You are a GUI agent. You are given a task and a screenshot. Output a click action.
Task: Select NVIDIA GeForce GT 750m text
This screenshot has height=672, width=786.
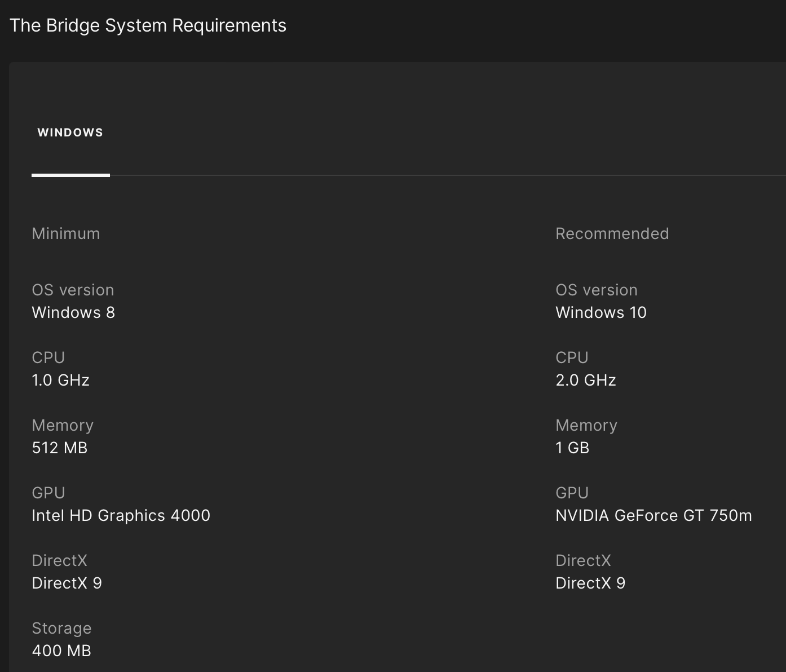tap(653, 515)
